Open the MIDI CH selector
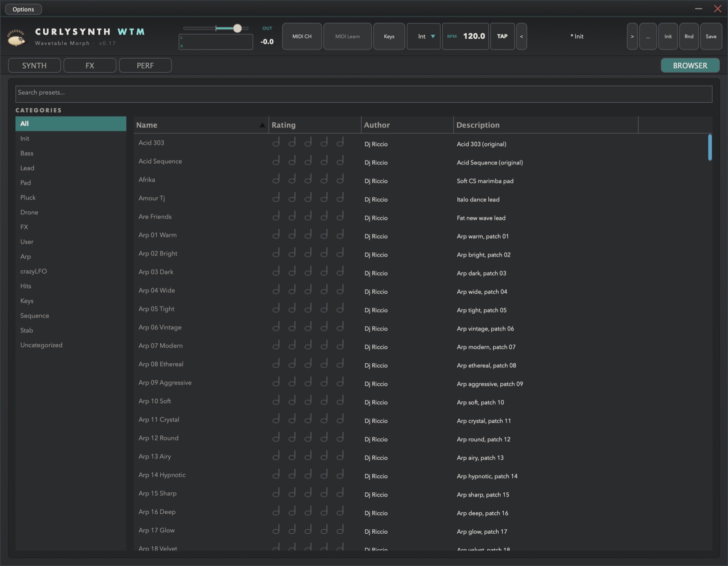 [x=302, y=36]
